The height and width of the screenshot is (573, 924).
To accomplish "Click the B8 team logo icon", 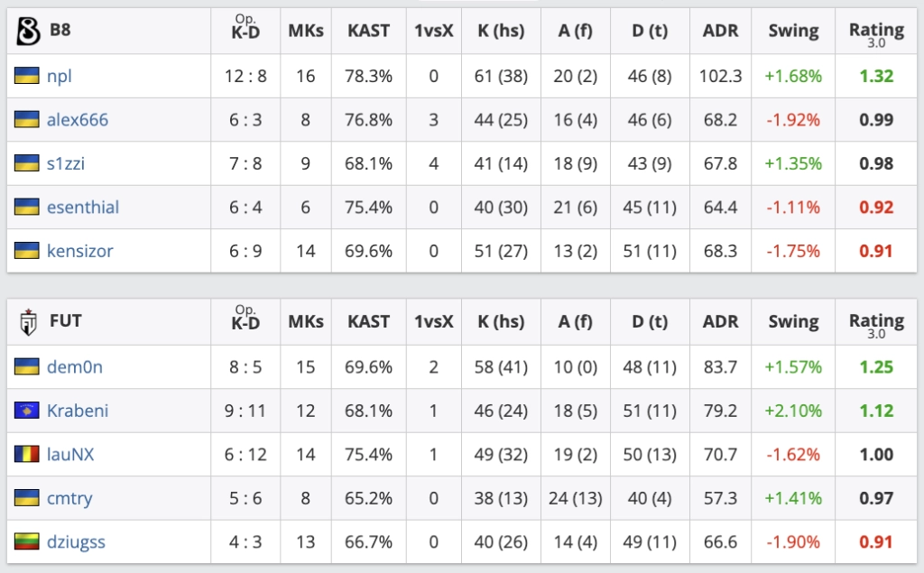I will [28, 31].
